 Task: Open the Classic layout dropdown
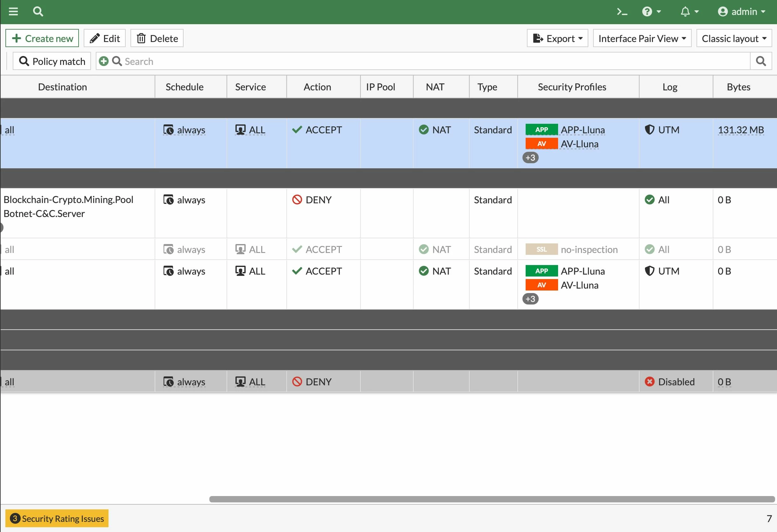coord(734,38)
